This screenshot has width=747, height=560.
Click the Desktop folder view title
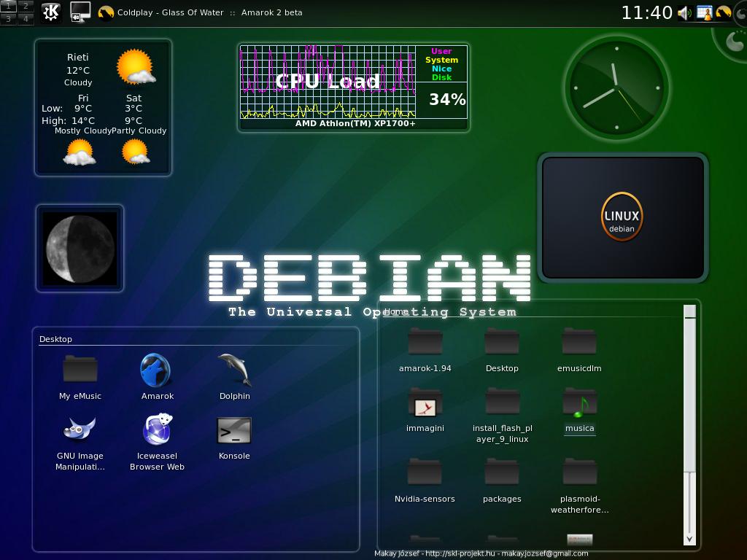55,339
